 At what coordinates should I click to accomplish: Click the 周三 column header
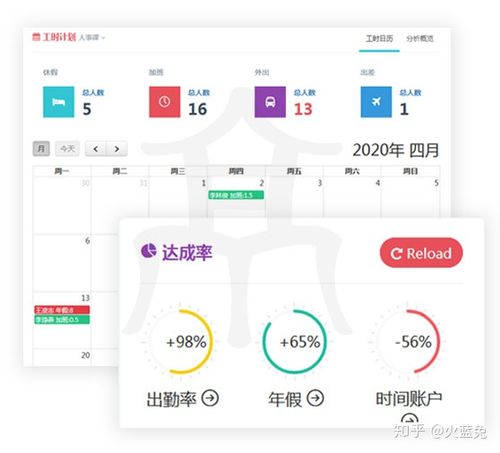(178, 171)
